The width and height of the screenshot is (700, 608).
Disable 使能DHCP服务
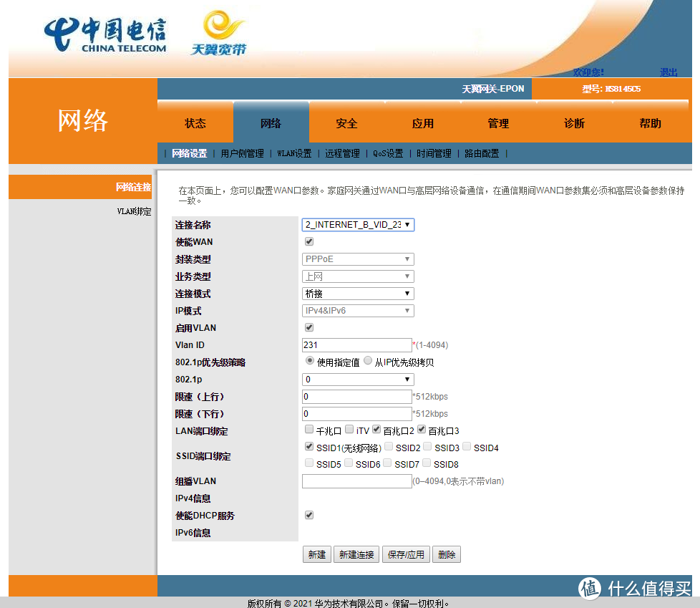(x=308, y=515)
